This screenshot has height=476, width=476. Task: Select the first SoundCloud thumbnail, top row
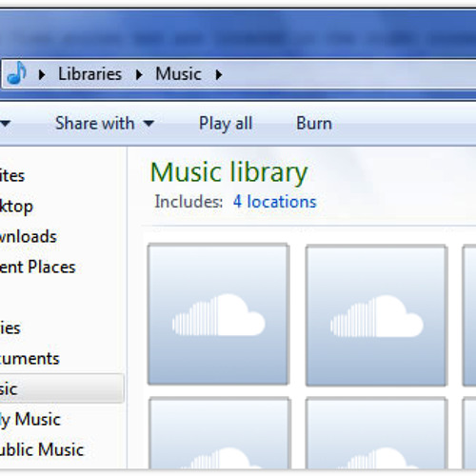[218, 314]
